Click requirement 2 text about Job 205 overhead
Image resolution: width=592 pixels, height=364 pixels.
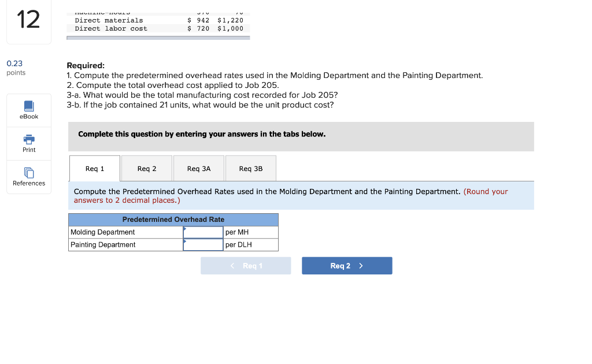coord(173,86)
